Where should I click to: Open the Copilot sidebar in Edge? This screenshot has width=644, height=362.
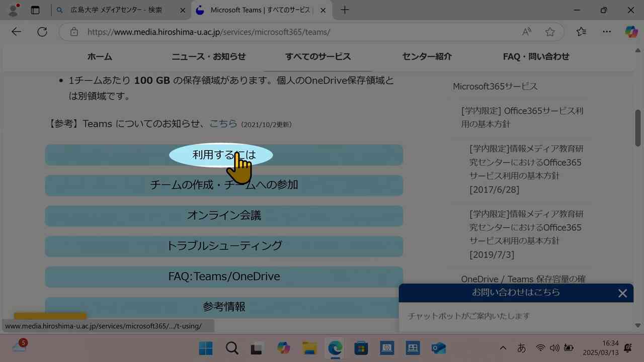click(631, 32)
